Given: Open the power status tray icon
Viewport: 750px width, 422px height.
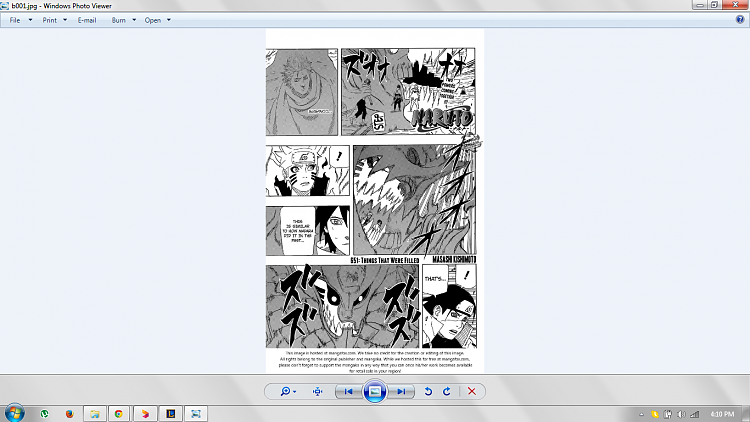Looking at the screenshot, I should [668, 414].
